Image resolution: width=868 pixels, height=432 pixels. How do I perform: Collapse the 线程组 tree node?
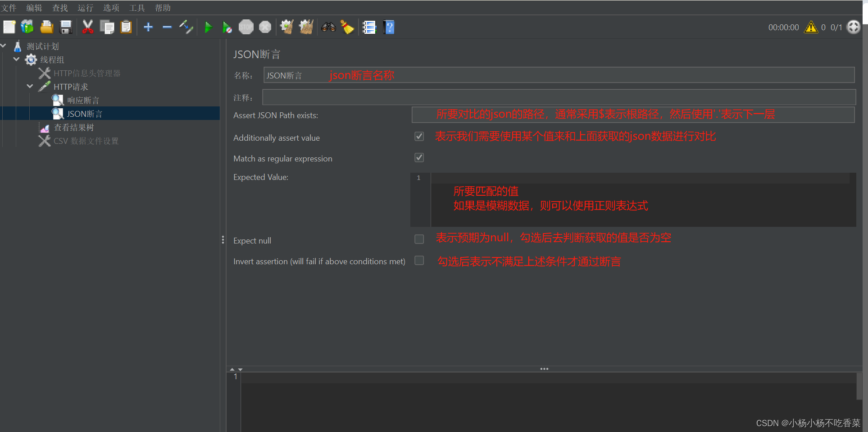[17, 59]
